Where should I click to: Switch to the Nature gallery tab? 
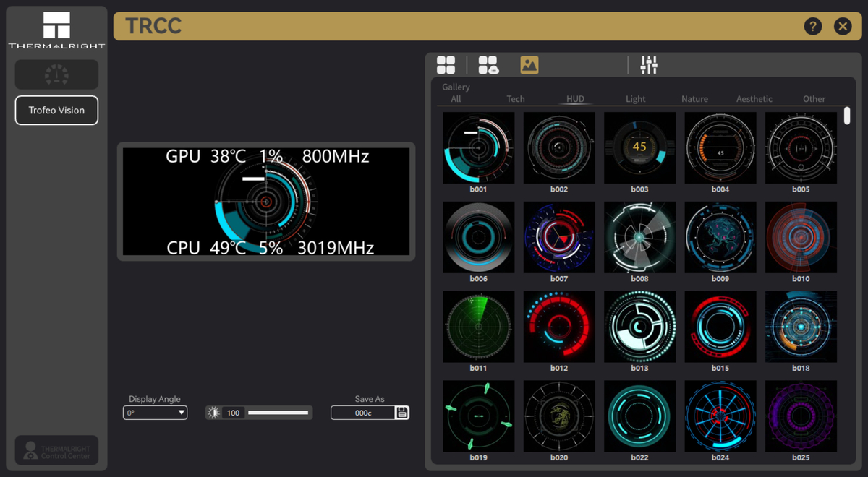(694, 99)
